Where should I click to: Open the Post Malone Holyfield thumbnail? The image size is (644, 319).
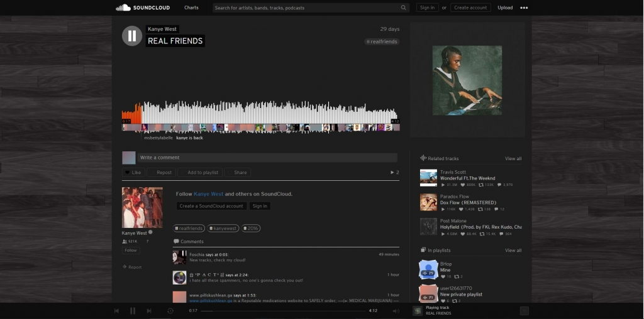(428, 226)
